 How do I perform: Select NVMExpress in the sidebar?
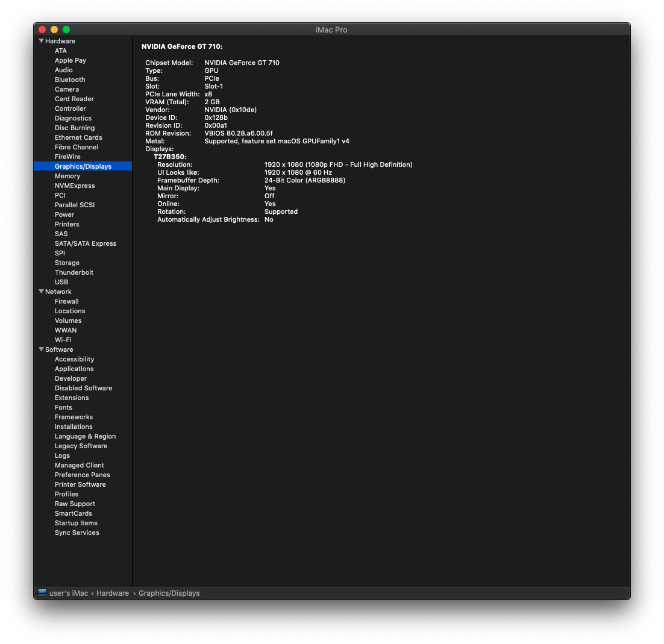pos(75,186)
